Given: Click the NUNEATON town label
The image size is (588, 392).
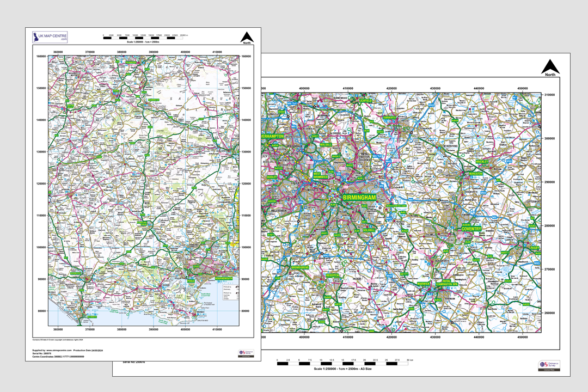Looking at the screenshot, I should click(x=475, y=173).
